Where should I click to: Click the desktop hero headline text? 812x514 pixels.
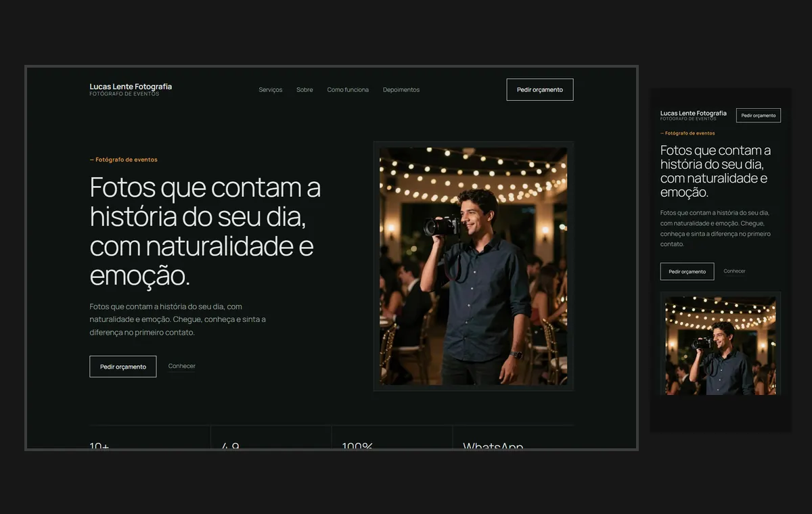point(205,231)
